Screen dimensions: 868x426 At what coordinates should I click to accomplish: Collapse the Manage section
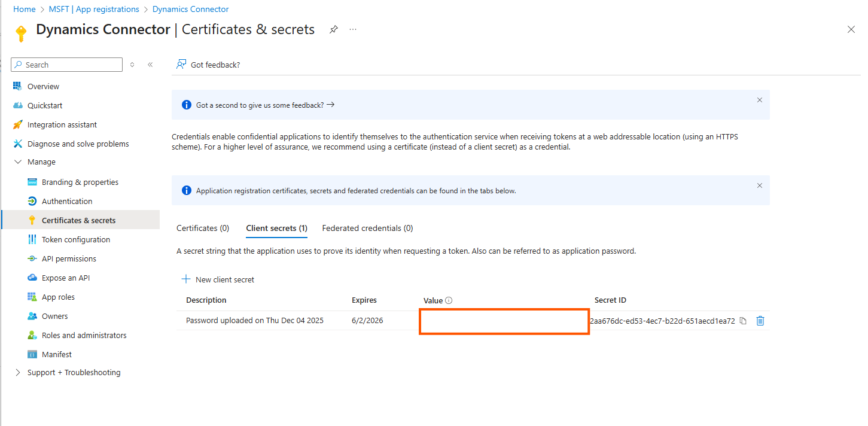coord(18,162)
